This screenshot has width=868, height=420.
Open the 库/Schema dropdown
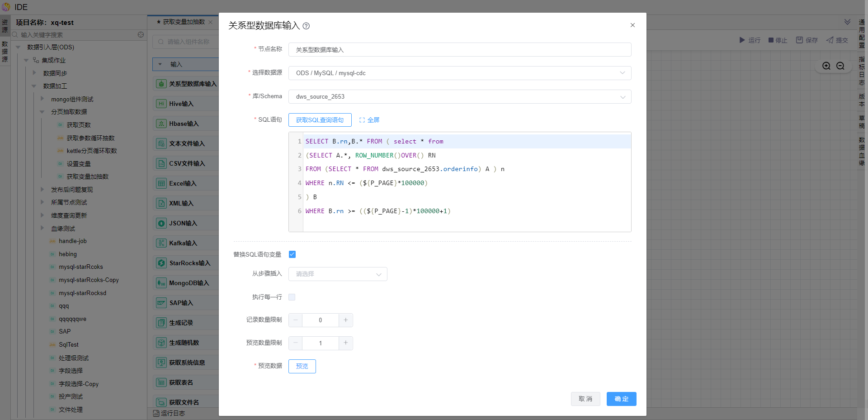(459, 97)
